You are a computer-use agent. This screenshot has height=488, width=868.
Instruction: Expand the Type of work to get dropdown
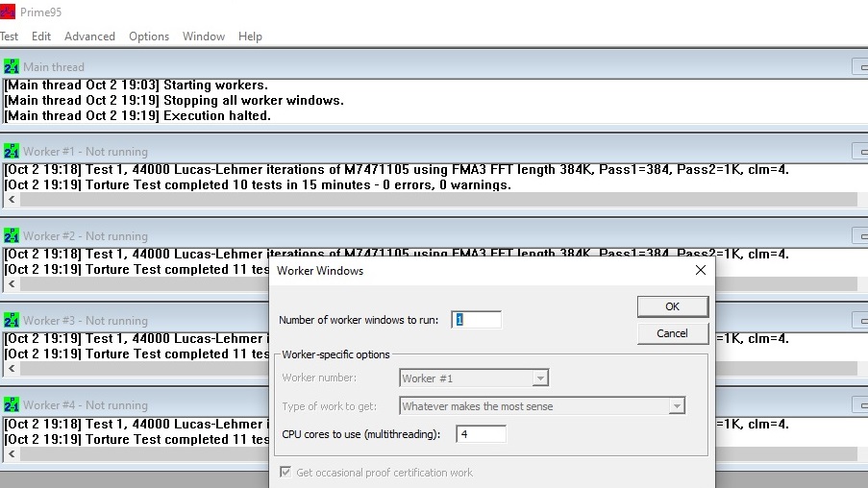click(677, 406)
